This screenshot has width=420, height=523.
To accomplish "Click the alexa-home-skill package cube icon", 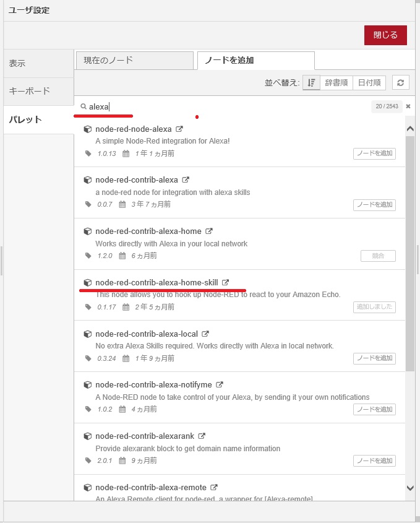I will (87, 282).
